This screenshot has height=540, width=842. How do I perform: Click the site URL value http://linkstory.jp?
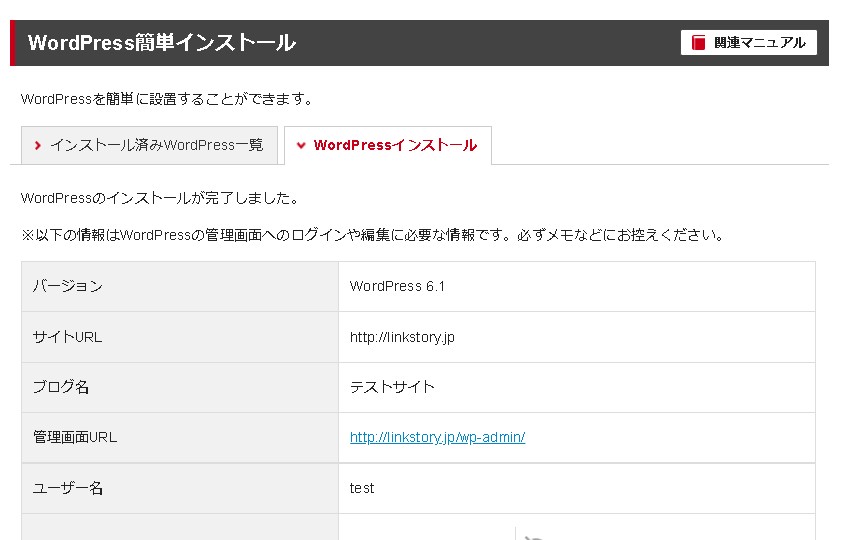pyautogui.click(x=402, y=337)
